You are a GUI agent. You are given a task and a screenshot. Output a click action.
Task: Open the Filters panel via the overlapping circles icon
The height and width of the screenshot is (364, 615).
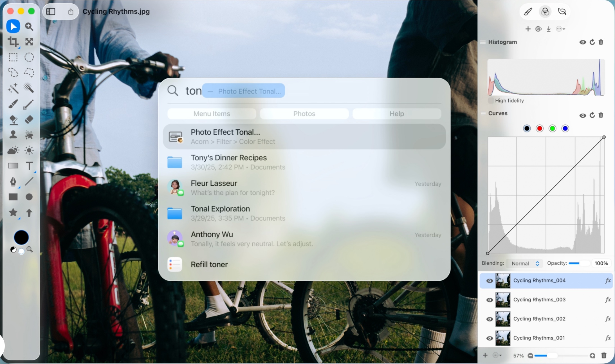coord(544,11)
